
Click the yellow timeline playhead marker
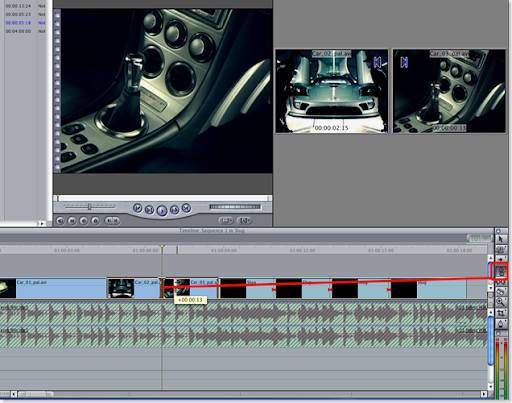point(162,247)
